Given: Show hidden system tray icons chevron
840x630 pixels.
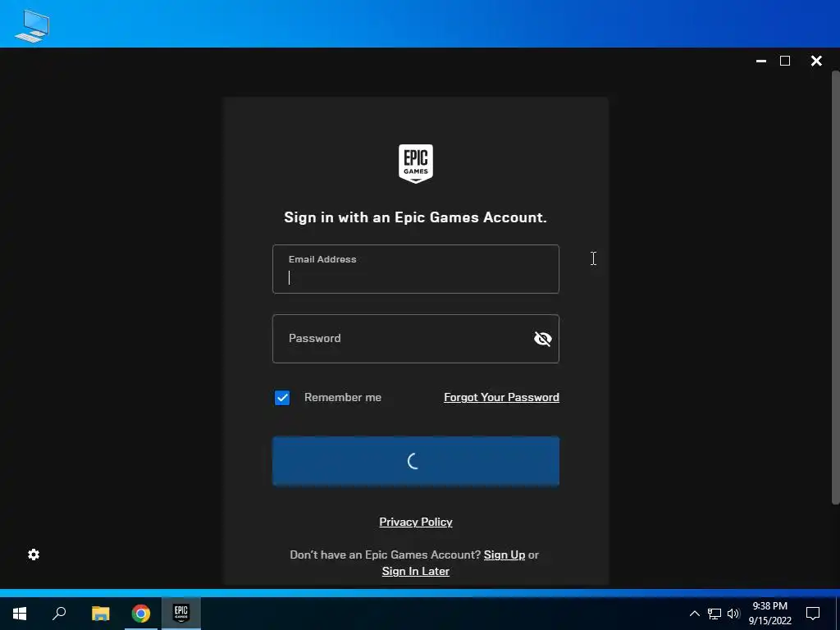Looking at the screenshot, I should (x=694, y=614).
